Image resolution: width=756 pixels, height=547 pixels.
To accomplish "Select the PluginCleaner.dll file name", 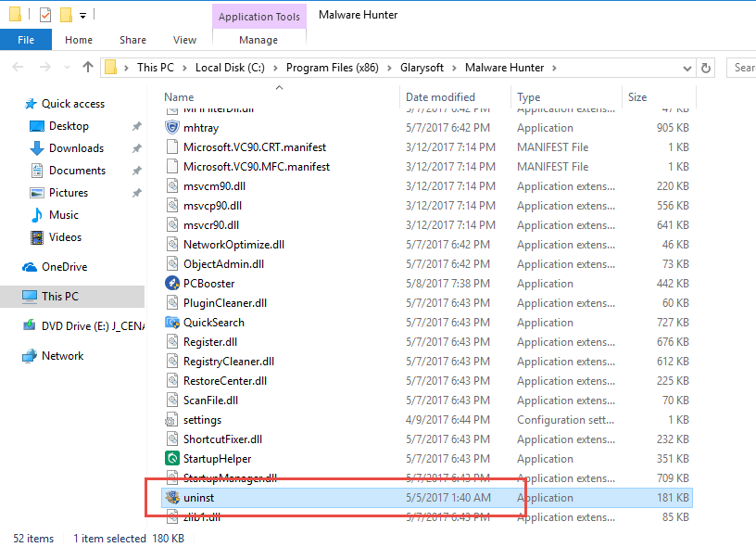I will pos(225,303).
